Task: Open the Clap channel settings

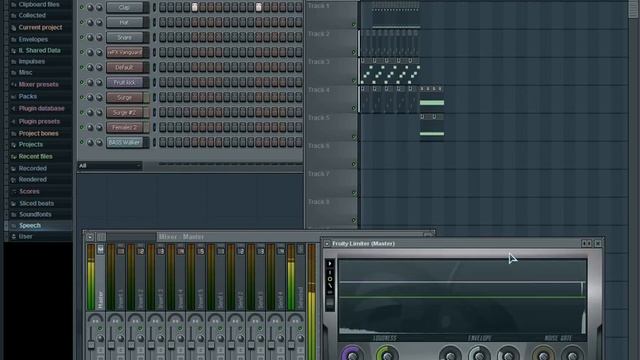Action: point(124,7)
